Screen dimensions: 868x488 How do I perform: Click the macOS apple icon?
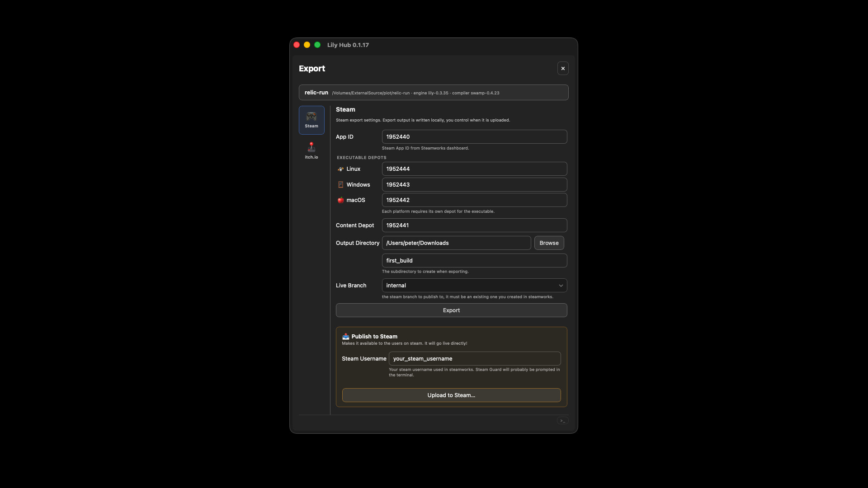(341, 200)
